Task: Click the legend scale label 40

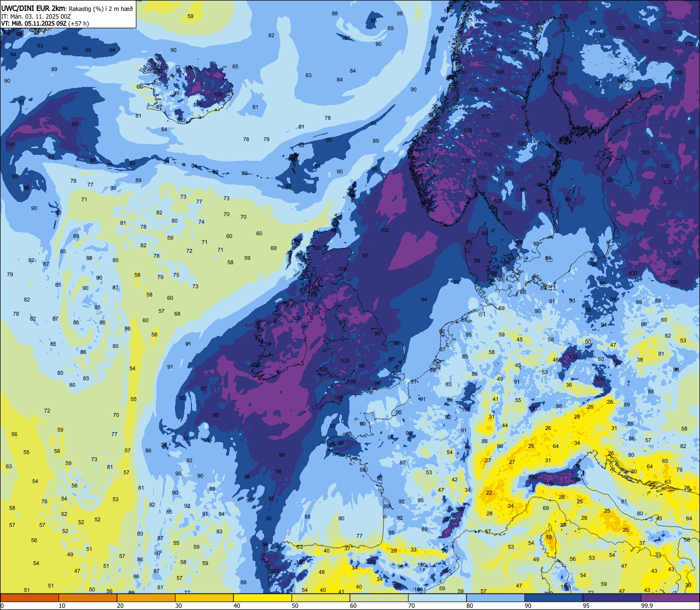Action: pos(237,606)
